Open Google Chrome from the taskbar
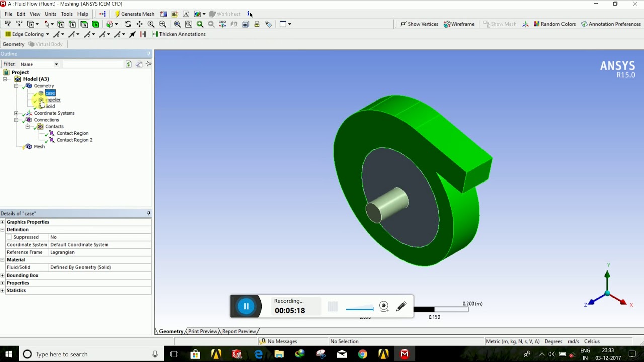The height and width of the screenshot is (362, 644). (363, 354)
